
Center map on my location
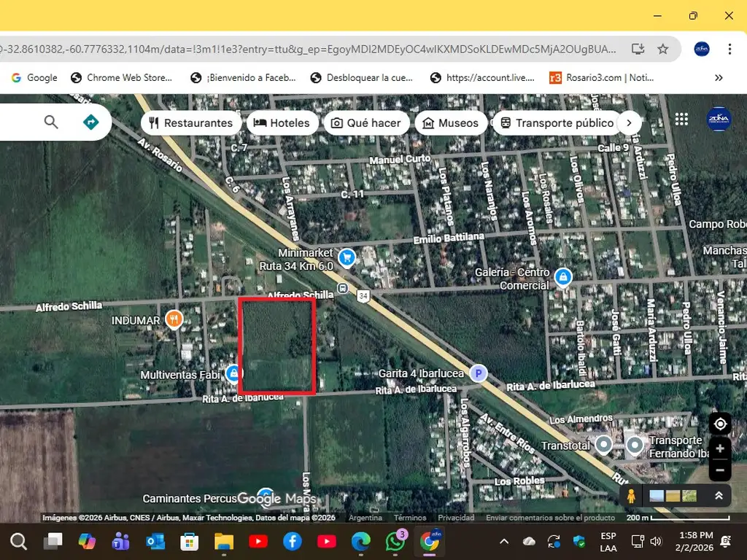click(x=720, y=424)
